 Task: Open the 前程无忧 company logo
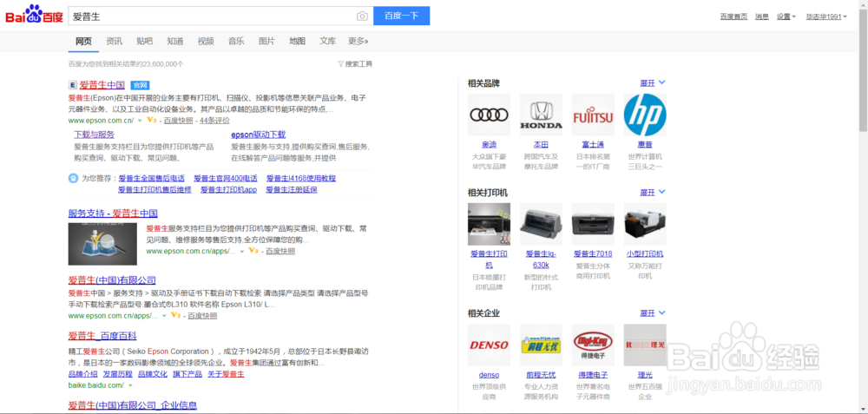[541, 345]
